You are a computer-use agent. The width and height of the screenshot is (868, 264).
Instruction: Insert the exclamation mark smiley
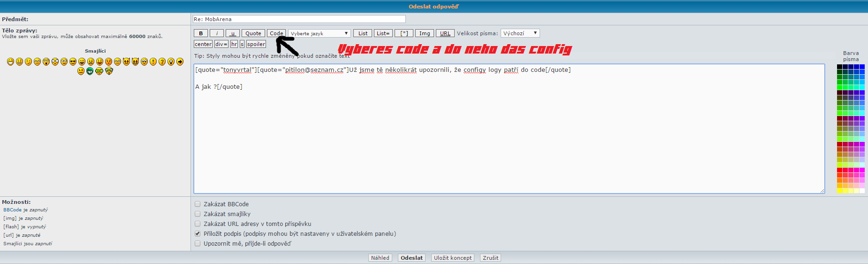point(153,62)
